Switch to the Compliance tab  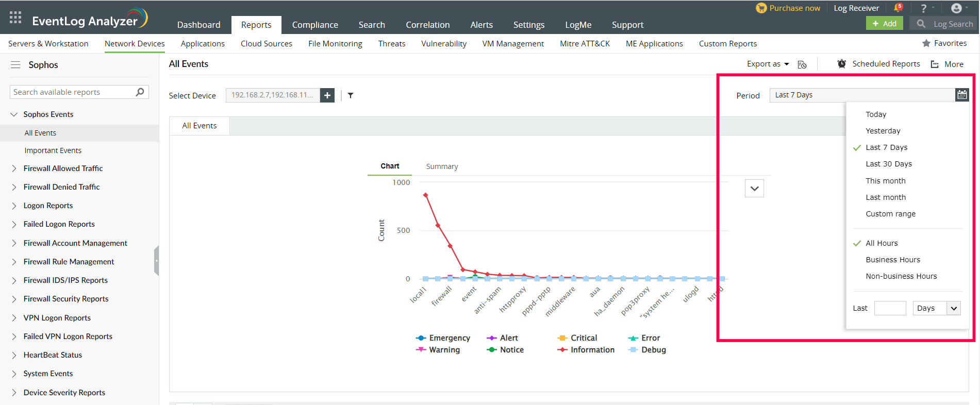click(x=315, y=25)
